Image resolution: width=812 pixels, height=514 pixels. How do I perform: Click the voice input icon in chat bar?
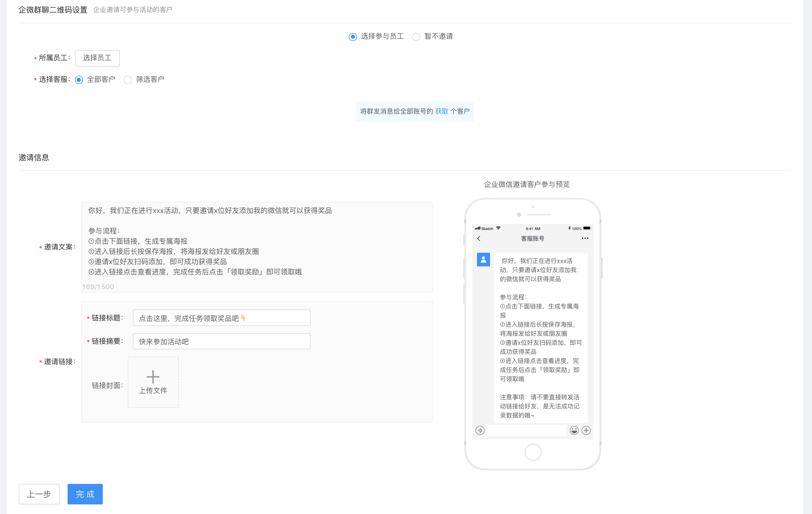pos(480,430)
